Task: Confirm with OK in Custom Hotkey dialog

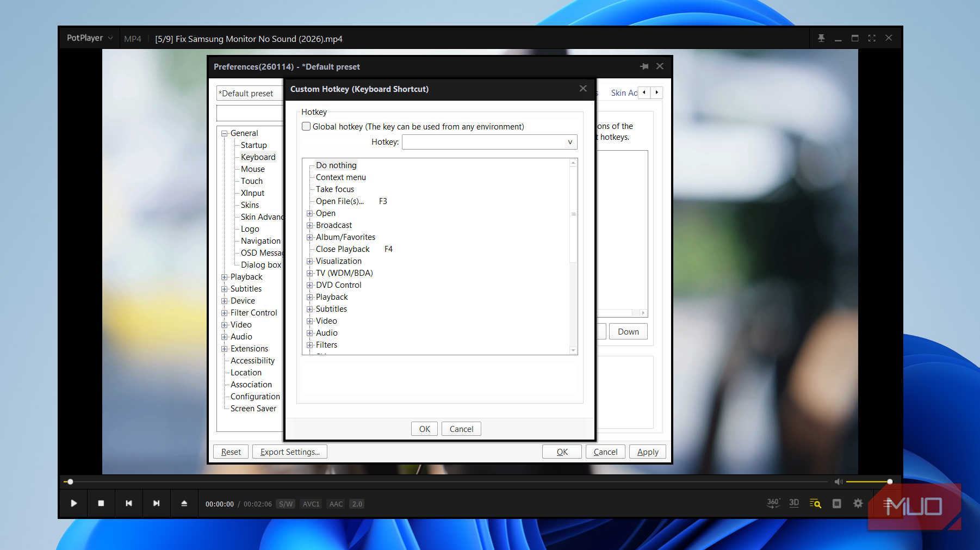Action: pyautogui.click(x=425, y=429)
